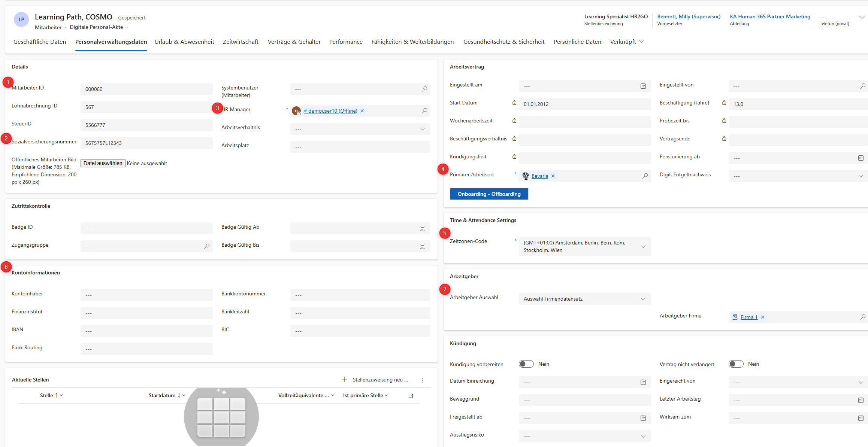Switch to Urlaub & Abwesenheit tab

(x=184, y=42)
